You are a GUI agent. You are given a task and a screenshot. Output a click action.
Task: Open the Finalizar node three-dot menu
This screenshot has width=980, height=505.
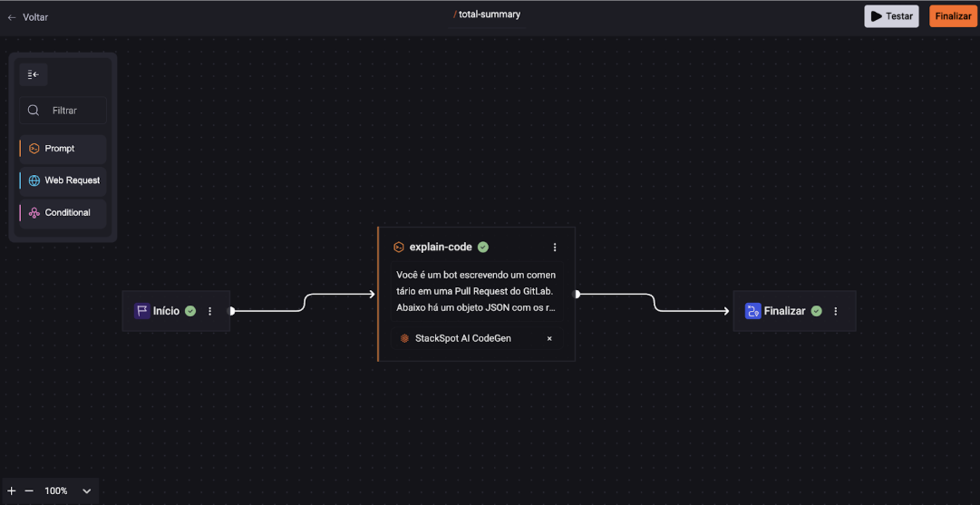(x=836, y=311)
